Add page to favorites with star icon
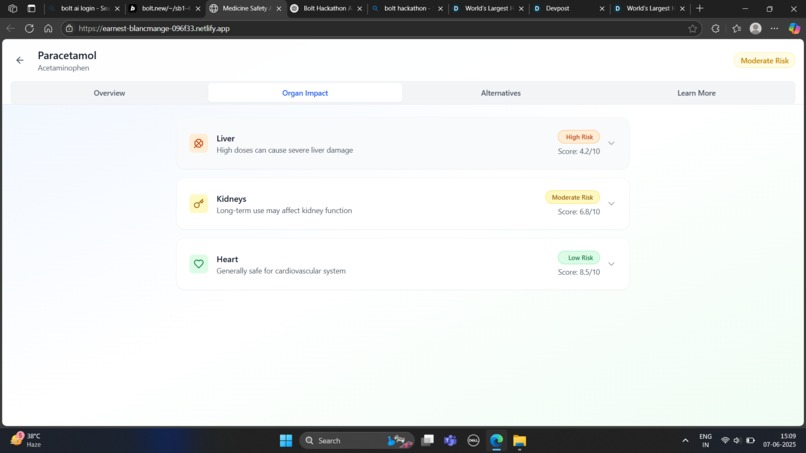 pyautogui.click(x=692, y=29)
